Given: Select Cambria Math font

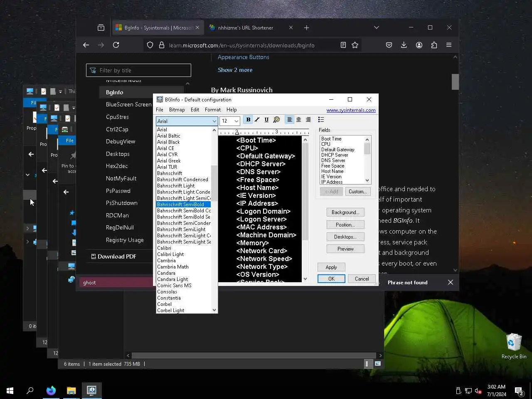Looking at the screenshot, I should [183, 267].
